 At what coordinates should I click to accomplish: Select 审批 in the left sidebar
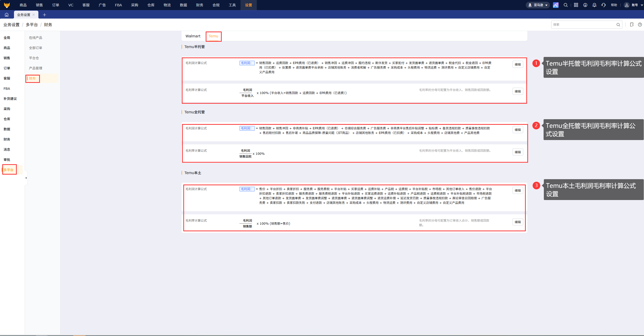[7, 160]
